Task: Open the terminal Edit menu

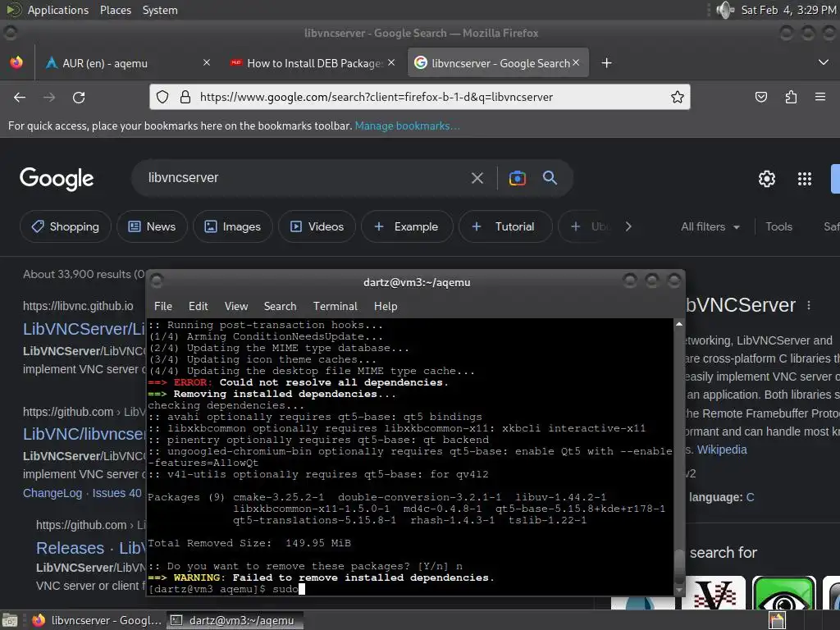Action: (x=199, y=307)
